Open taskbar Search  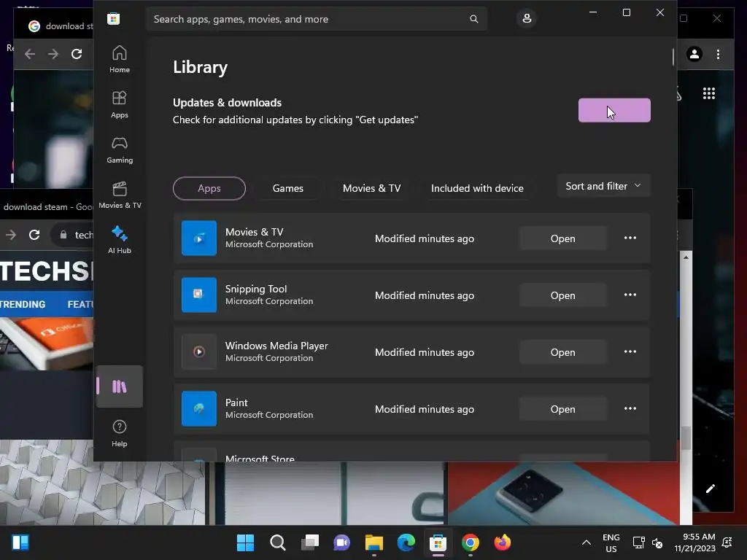coord(278,542)
